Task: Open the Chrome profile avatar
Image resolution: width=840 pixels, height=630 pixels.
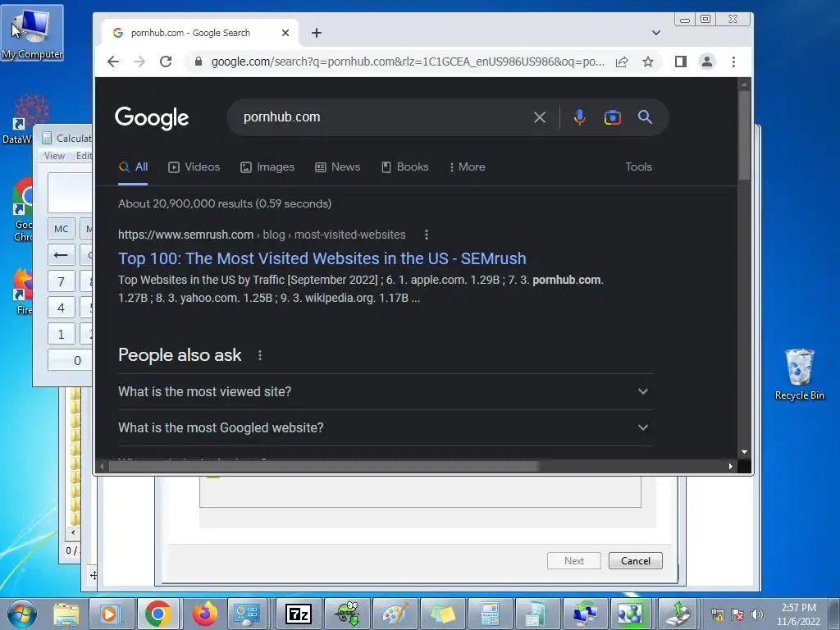Action: point(707,62)
